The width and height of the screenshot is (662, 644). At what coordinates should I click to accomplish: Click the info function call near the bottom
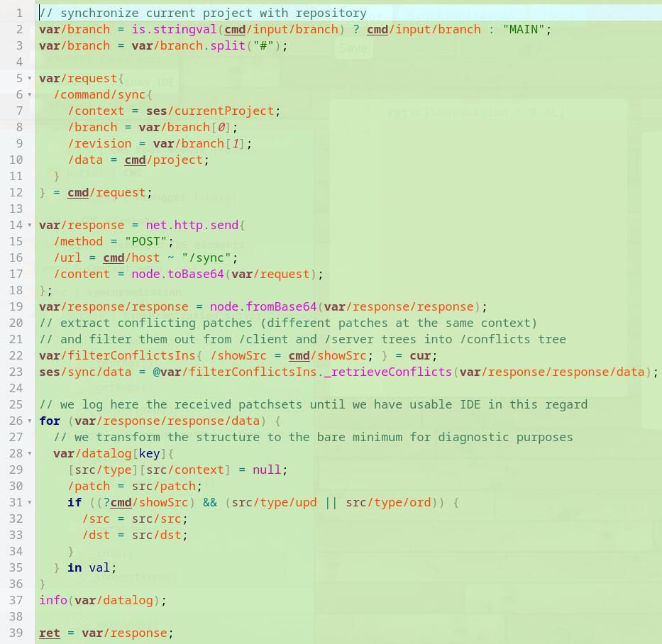pyautogui.click(x=53, y=600)
